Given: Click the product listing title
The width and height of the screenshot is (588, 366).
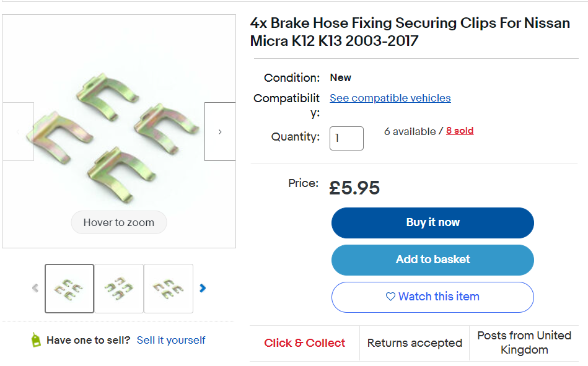Looking at the screenshot, I should 410,32.
